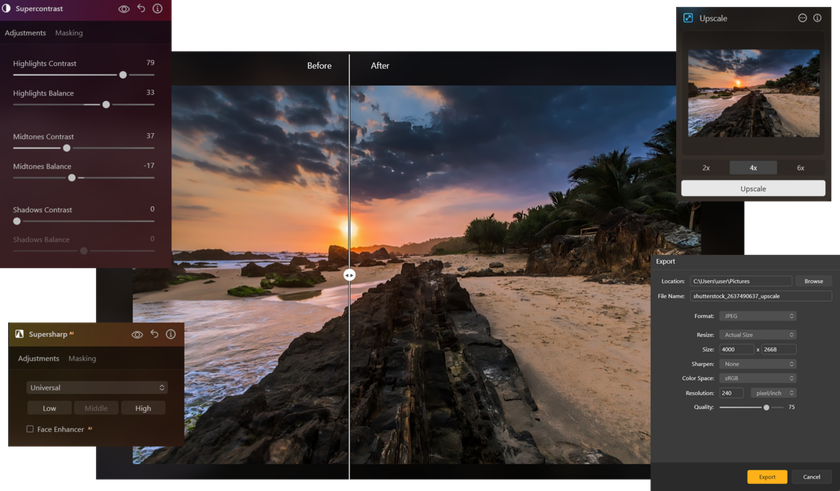Viewport: 840px width, 491px height.
Task: Open the Color Space sRGB dropdown
Action: (x=758, y=378)
